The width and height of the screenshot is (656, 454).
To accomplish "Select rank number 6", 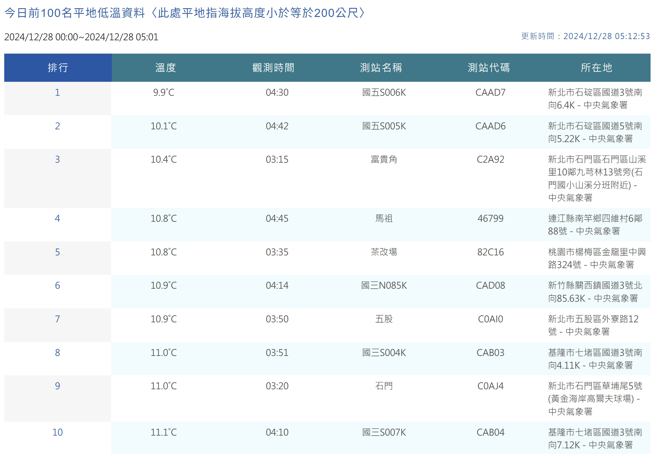I will click(x=57, y=285).
